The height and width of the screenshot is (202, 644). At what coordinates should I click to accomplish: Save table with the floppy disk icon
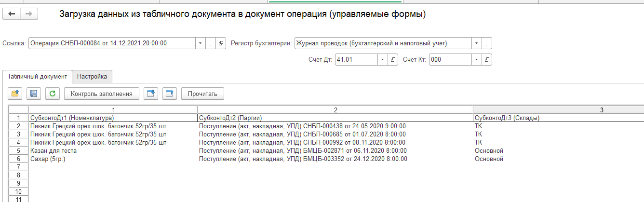[x=34, y=94]
